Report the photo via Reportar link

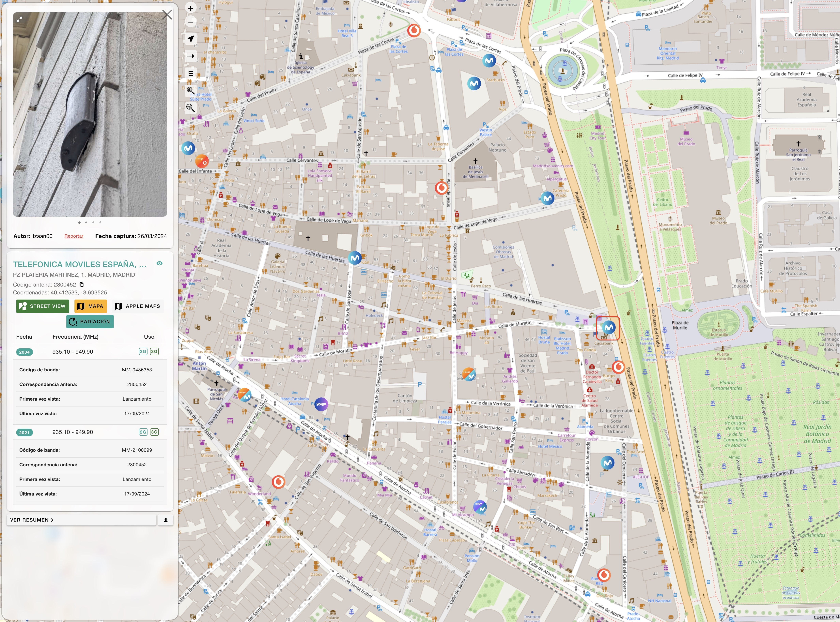(74, 236)
